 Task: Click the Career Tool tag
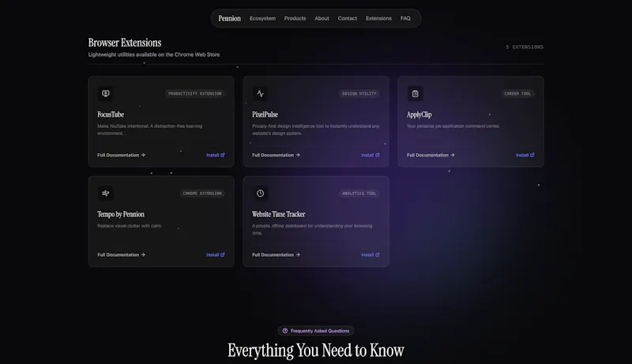click(518, 93)
